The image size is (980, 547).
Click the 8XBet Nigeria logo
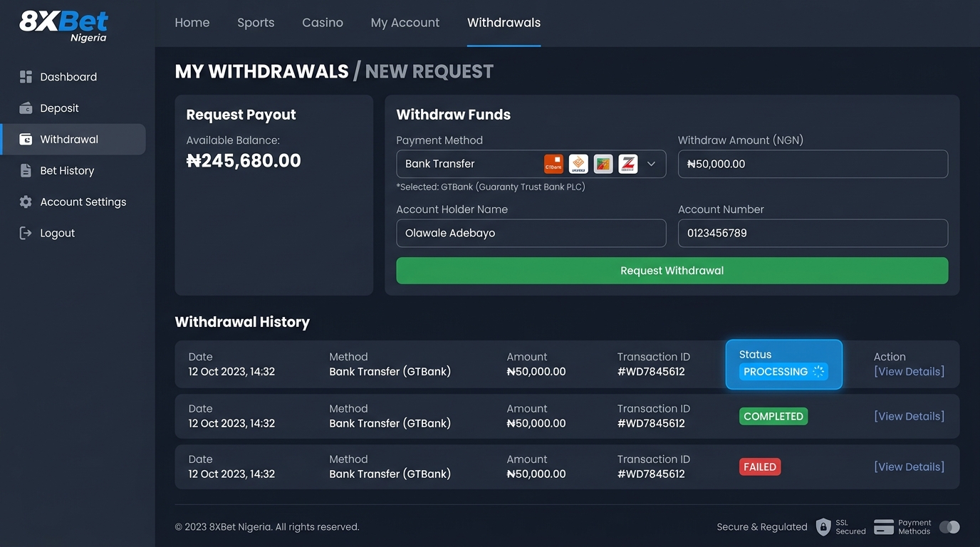tap(64, 26)
